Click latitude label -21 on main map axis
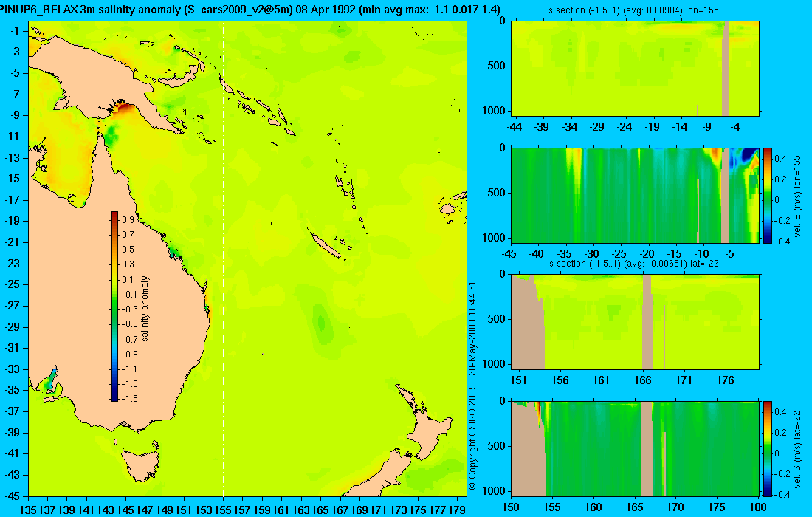The width and height of the screenshot is (812, 517). (12, 242)
